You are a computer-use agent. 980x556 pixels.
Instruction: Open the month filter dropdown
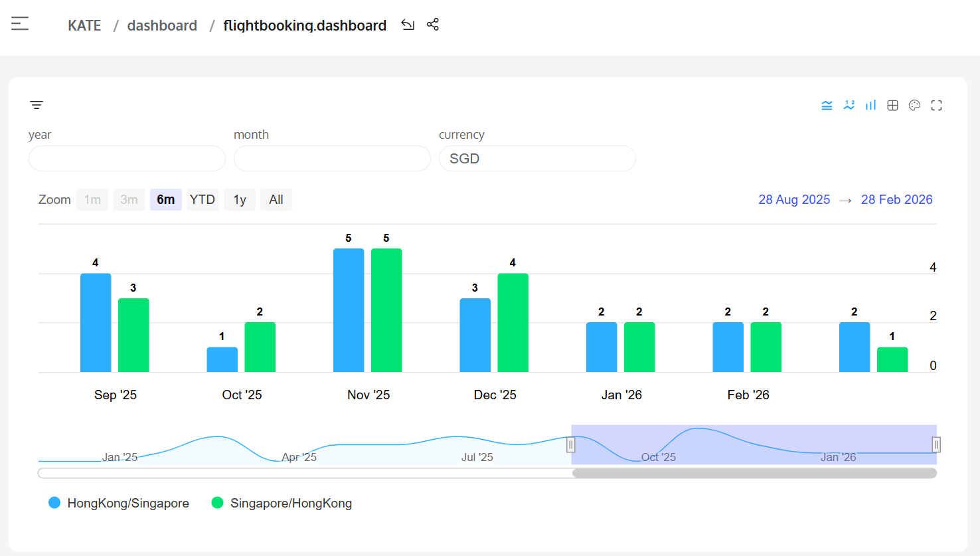pyautogui.click(x=332, y=159)
